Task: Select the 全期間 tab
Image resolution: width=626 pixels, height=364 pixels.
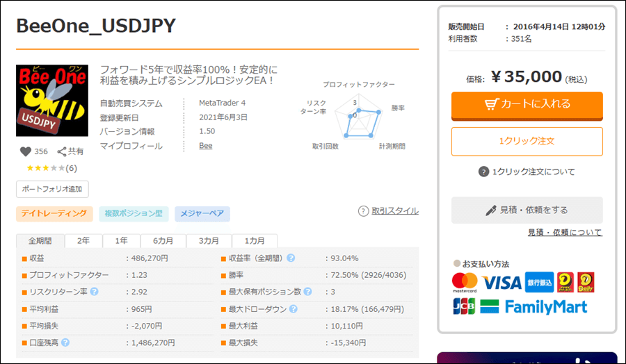Action: pos(40,241)
